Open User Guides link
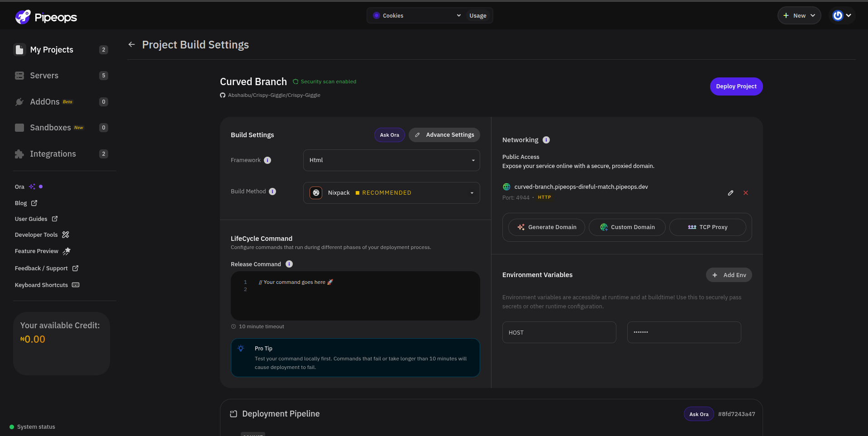 coord(36,219)
